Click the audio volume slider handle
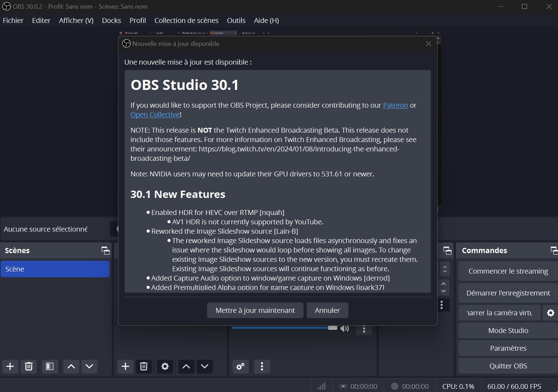 333,328
